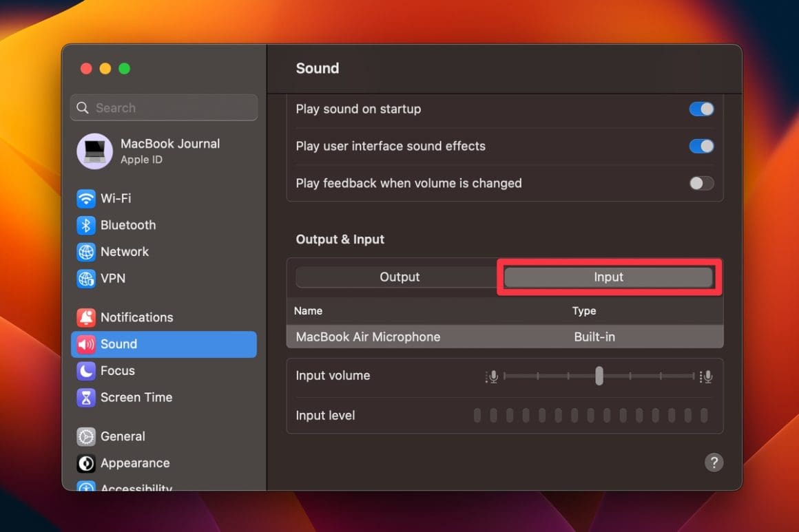Image resolution: width=799 pixels, height=532 pixels.
Task: Disable Play sound on startup
Action: (701, 109)
